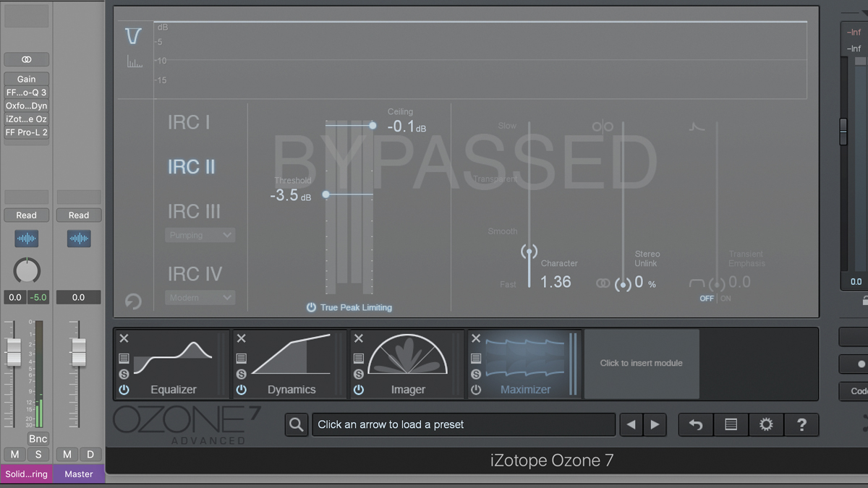Open the Equalizer module preset list icon
Screen dimensions: 868x488
pyautogui.click(x=124, y=358)
